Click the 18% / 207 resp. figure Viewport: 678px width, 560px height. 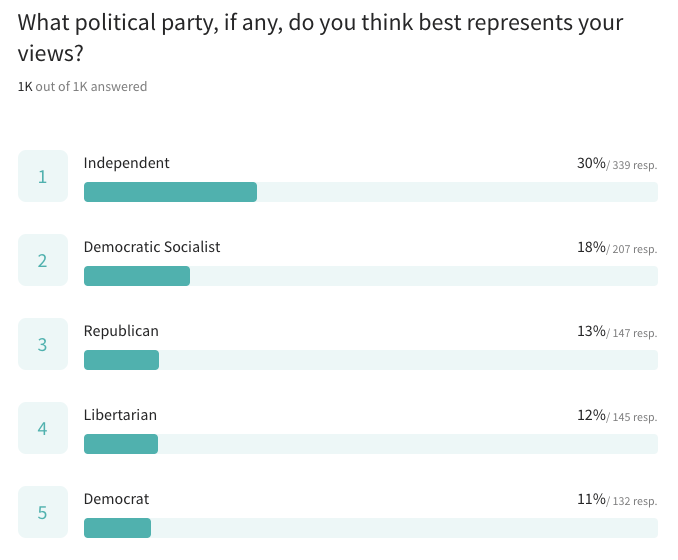point(617,248)
